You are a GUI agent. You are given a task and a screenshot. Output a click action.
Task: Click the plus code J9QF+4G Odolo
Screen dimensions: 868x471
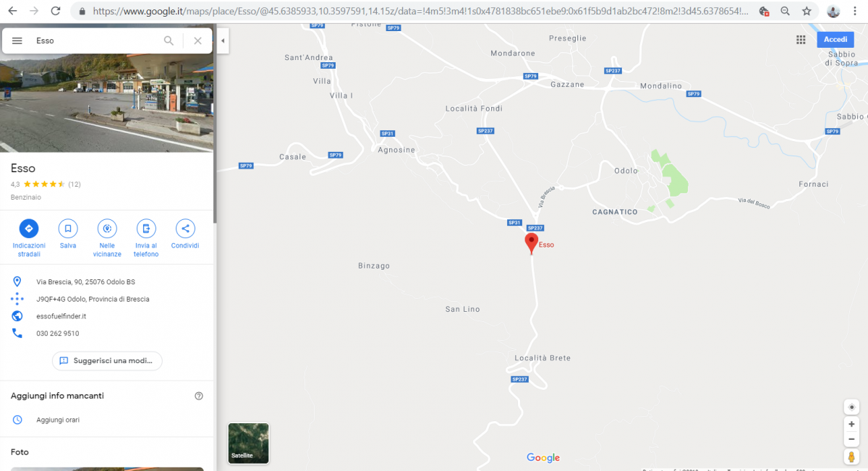(93, 299)
